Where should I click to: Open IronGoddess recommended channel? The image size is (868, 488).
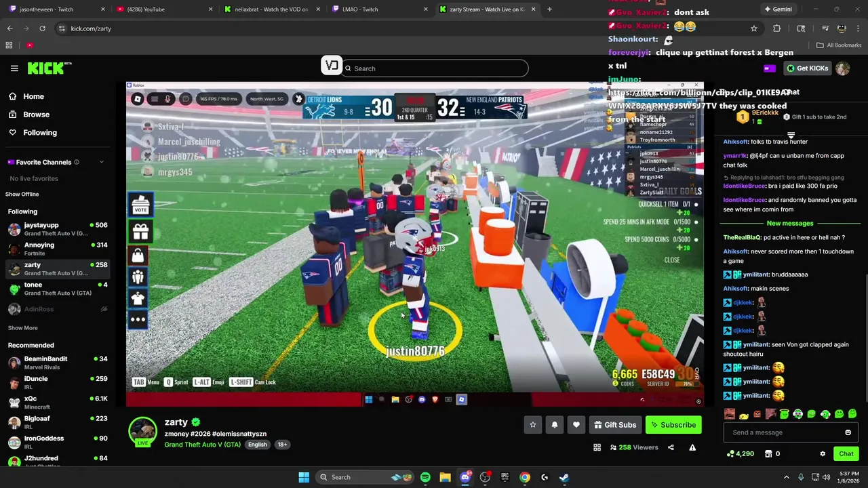pos(58,442)
